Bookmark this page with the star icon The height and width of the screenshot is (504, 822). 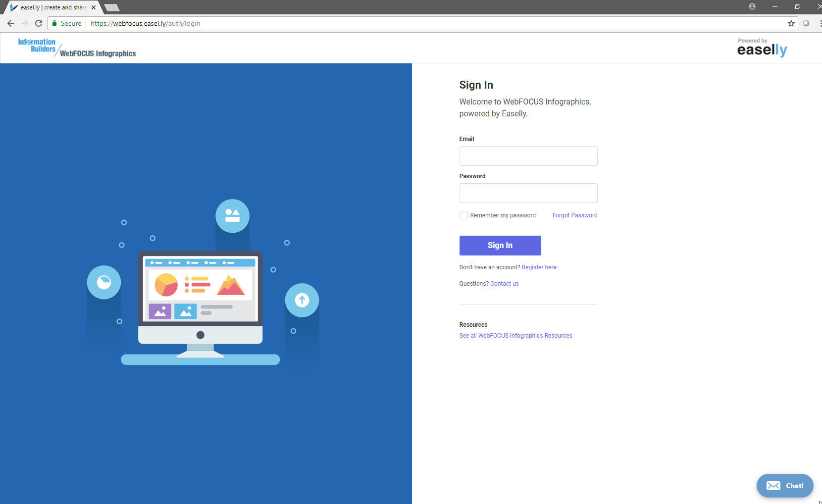tap(791, 23)
